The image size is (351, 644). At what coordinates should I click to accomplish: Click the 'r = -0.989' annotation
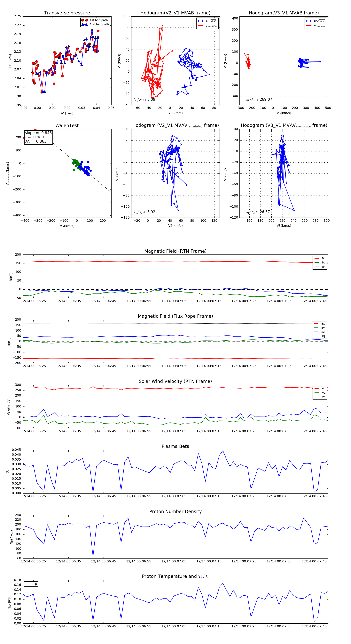click(x=35, y=137)
